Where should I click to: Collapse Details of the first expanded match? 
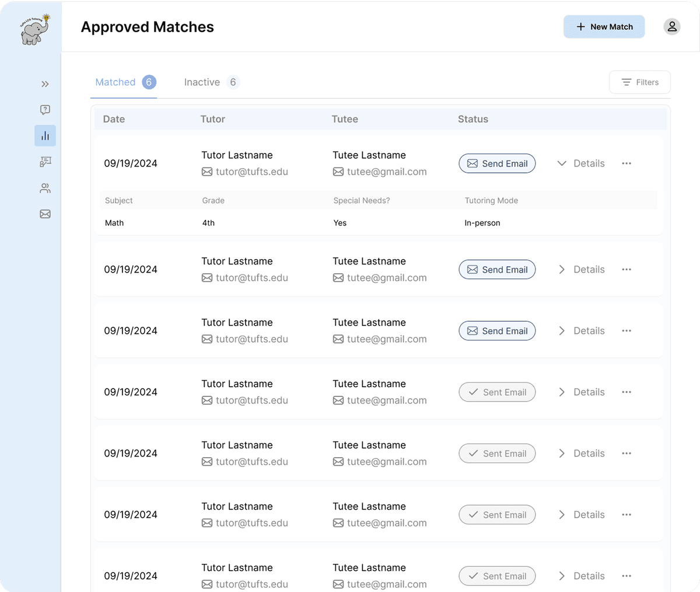(580, 163)
